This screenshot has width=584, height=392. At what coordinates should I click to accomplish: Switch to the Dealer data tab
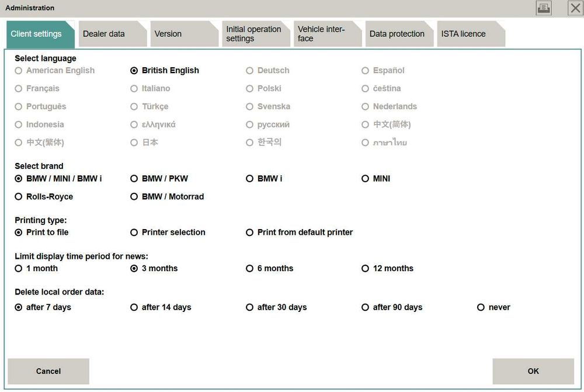pos(110,34)
